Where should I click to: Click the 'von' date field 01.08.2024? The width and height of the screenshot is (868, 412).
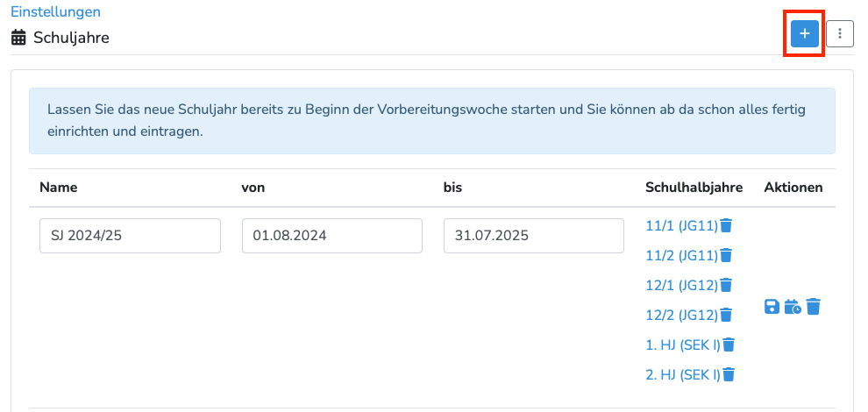tap(332, 236)
